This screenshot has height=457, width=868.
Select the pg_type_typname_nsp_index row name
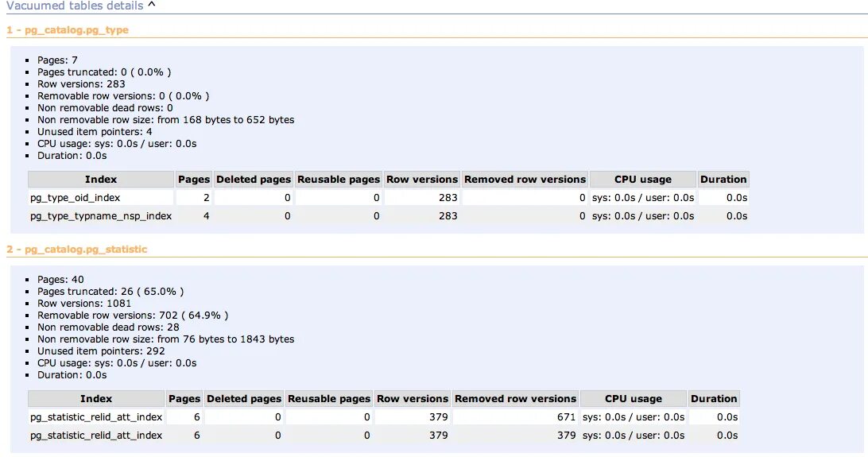[x=101, y=215]
